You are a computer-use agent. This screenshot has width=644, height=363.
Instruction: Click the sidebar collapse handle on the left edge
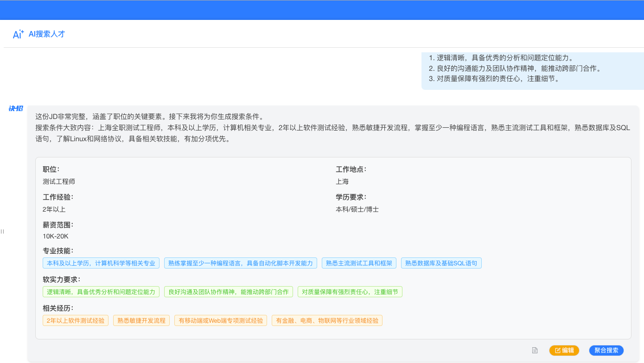[2, 232]
